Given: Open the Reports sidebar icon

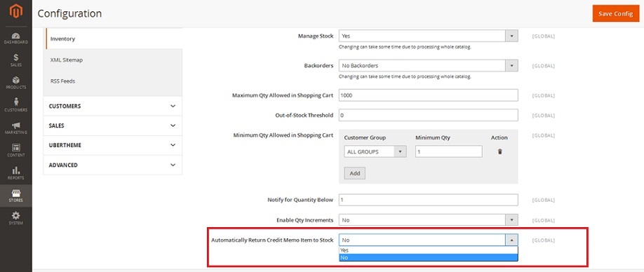Looking at the screenshot, I should 16,173.
